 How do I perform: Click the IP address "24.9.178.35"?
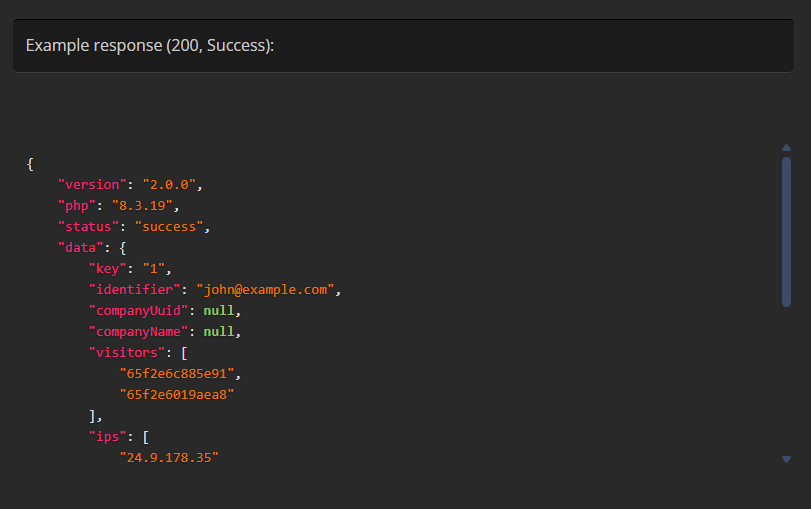coord(169,458)
